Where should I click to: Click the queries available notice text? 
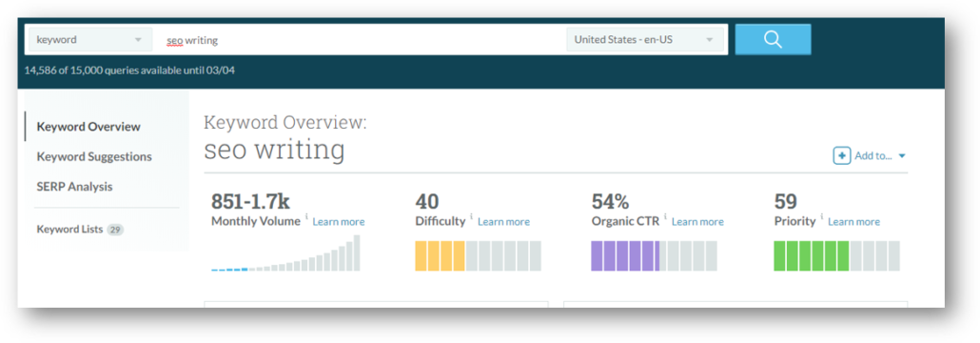[x=129, y=71]
